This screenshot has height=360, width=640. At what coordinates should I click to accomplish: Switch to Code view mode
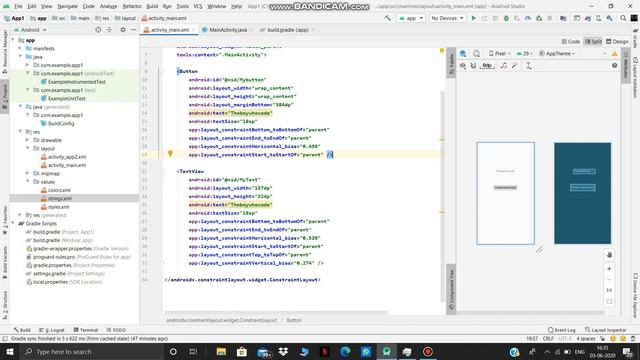[571, 41]
